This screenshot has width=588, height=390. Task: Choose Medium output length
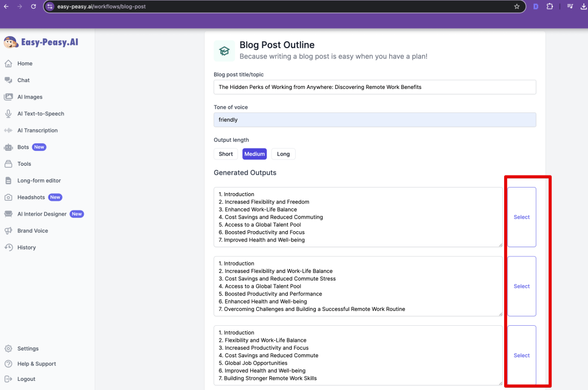254,154
